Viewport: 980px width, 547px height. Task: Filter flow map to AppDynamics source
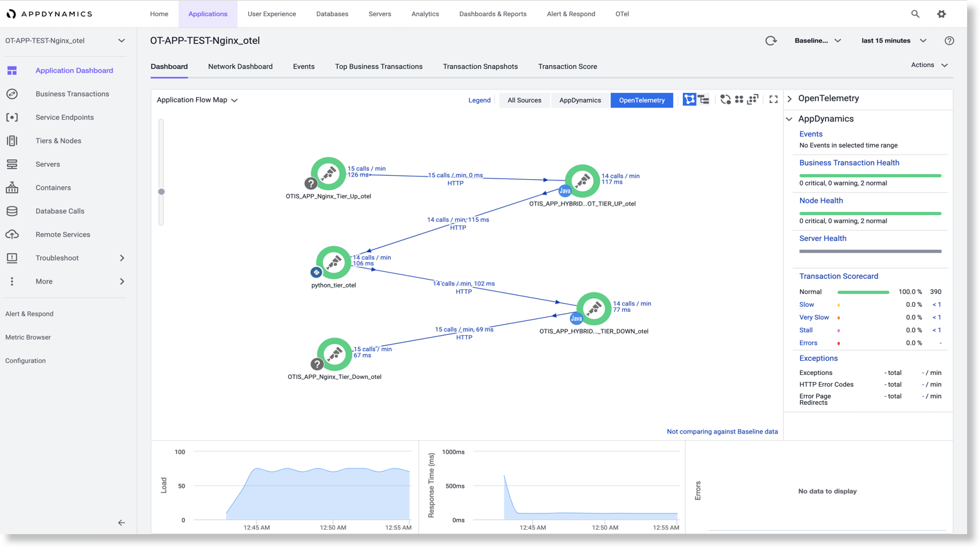tap(580, 100)
